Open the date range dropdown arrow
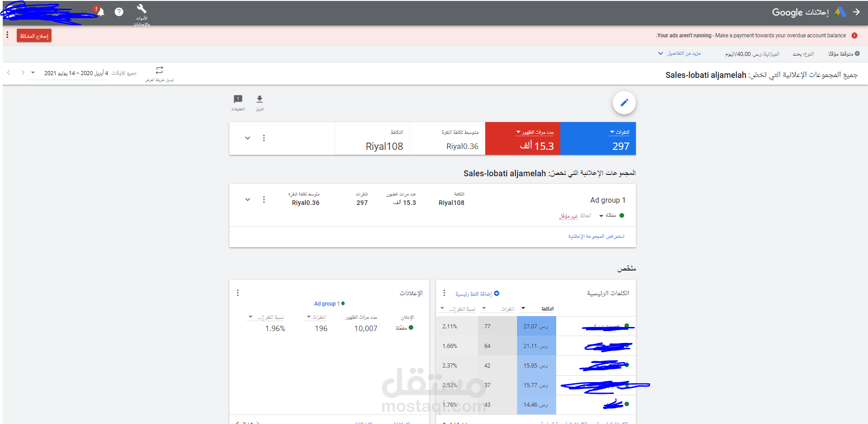This screenshot has height=424, width=868. click(x=33, y=72)
